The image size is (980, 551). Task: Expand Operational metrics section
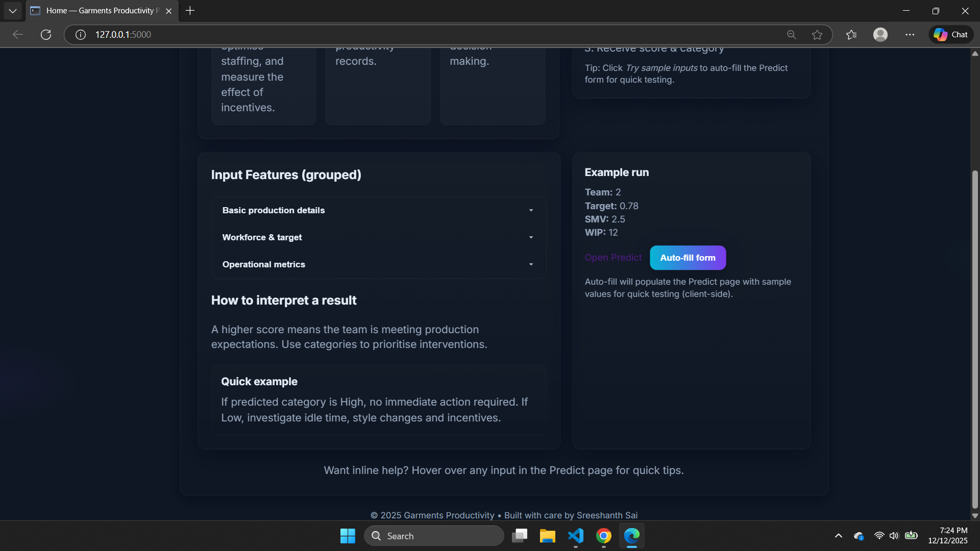point(378,264)
